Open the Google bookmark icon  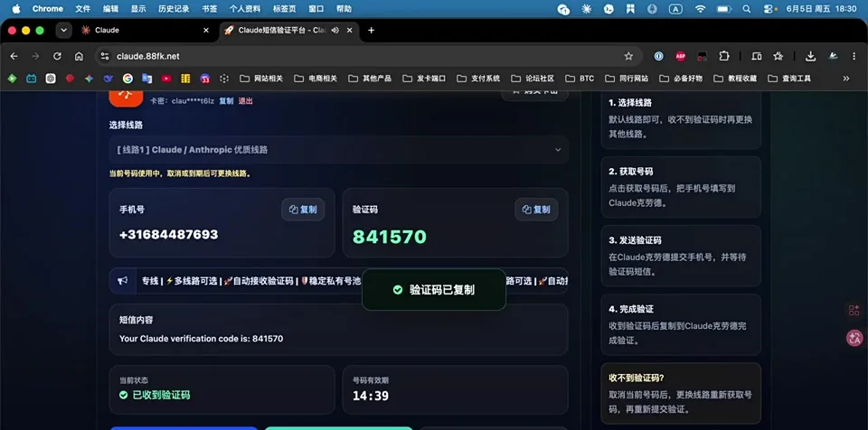(x=127, y=79)
